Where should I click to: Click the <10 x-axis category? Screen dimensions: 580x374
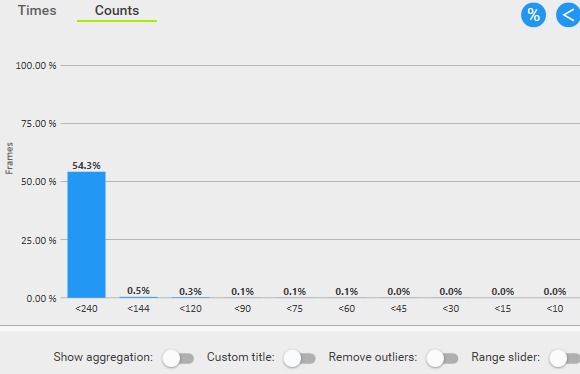point(555,308)
